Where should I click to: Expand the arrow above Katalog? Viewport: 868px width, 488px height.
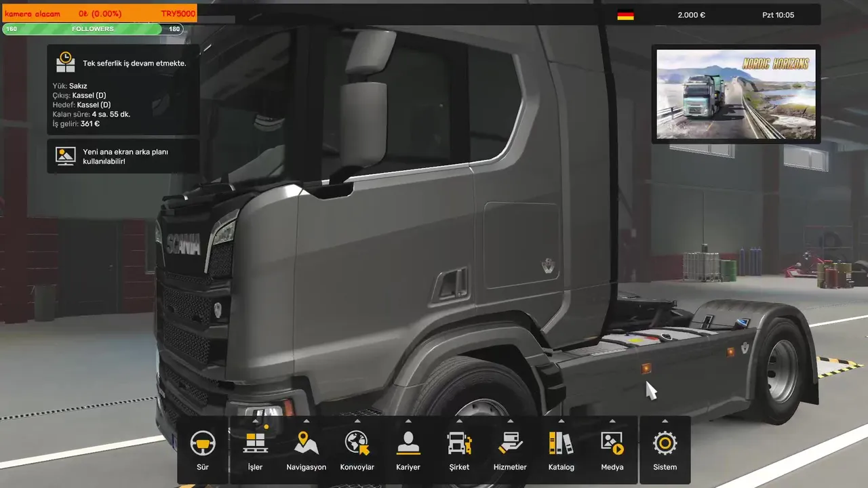pyautogui.click(x=561, y=421)
